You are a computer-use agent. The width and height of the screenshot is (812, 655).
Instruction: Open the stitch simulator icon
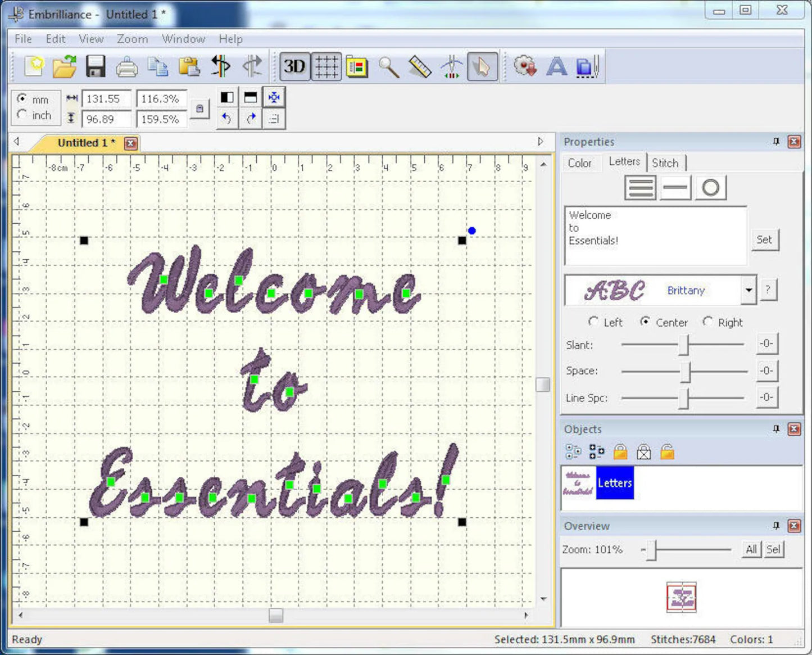(451, 66)
